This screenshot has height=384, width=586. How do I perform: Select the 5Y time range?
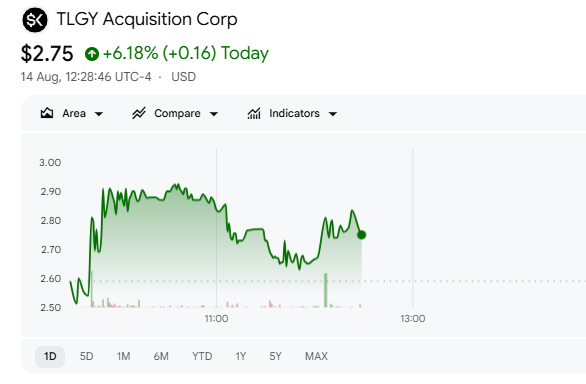tap(275, 356)
